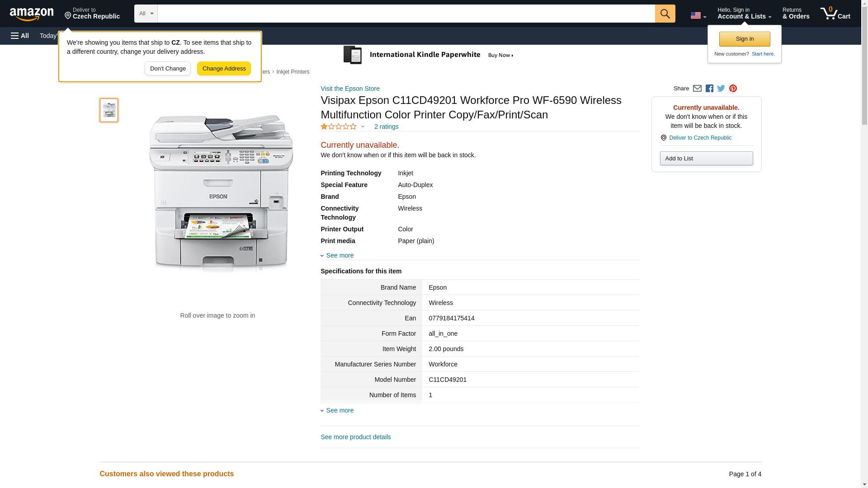This screenshot has height=488, width=868.
Task: Share on Pinterest icon
Action: click(733, 89)
